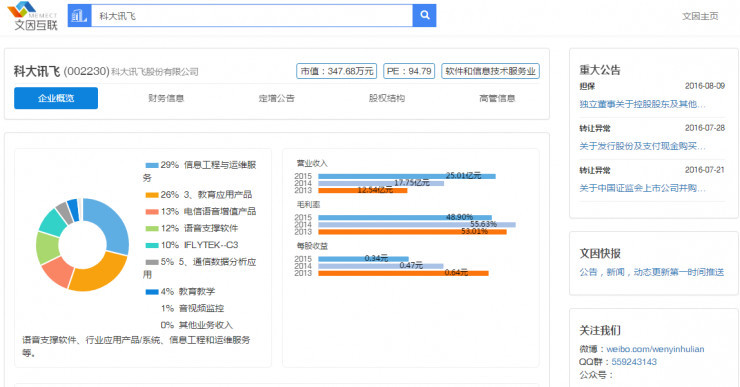View the 高管信息 tab
740x387 pixels.
point(497,98)
